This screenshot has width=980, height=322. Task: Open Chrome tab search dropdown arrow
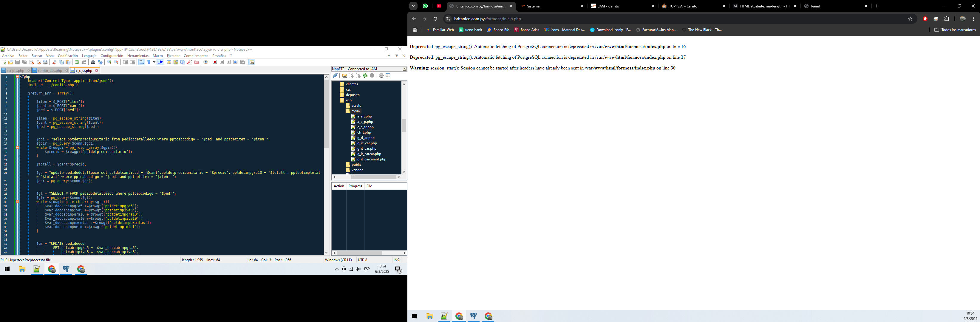(414, 6)
